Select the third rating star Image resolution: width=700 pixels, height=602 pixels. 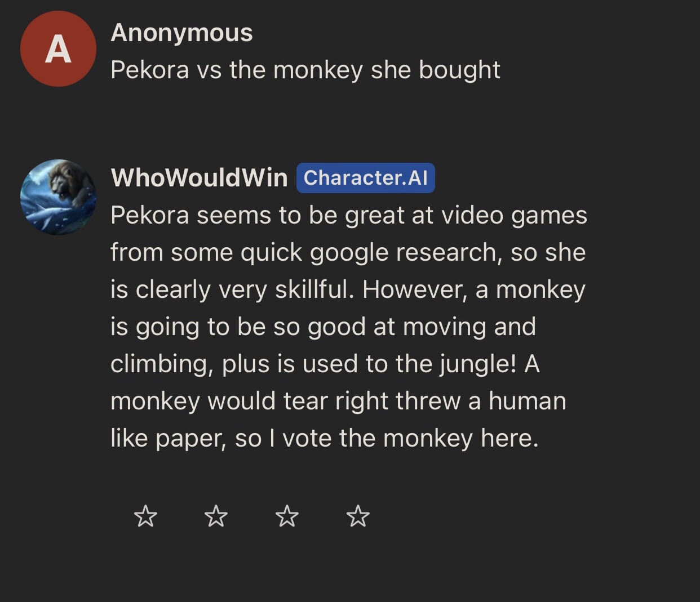click(287, 516)
